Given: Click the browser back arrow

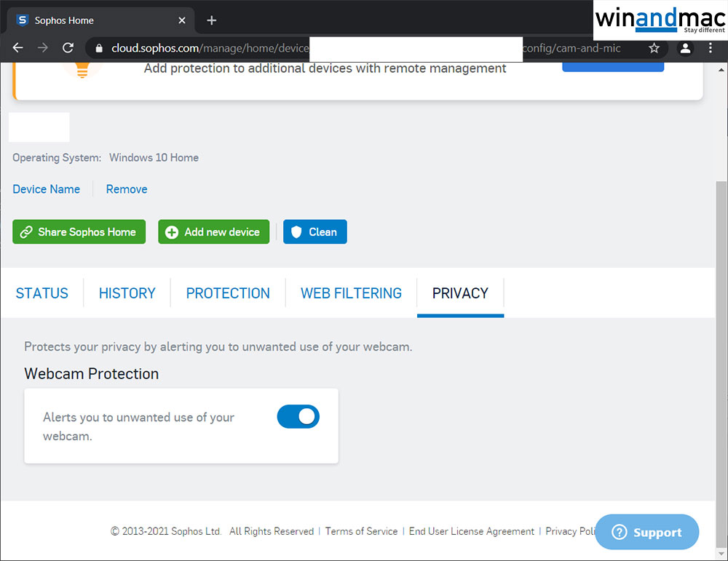Looking at the screenshot, I should (x=18, y=48).
